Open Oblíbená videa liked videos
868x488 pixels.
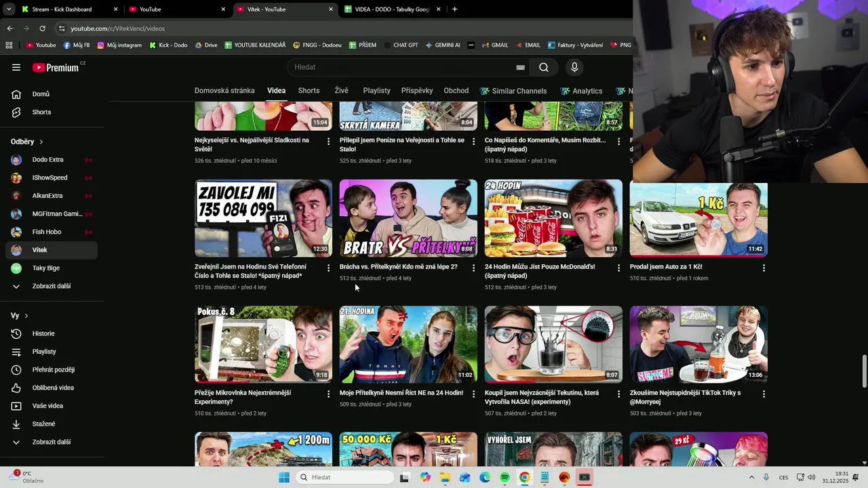pos(52,388)
